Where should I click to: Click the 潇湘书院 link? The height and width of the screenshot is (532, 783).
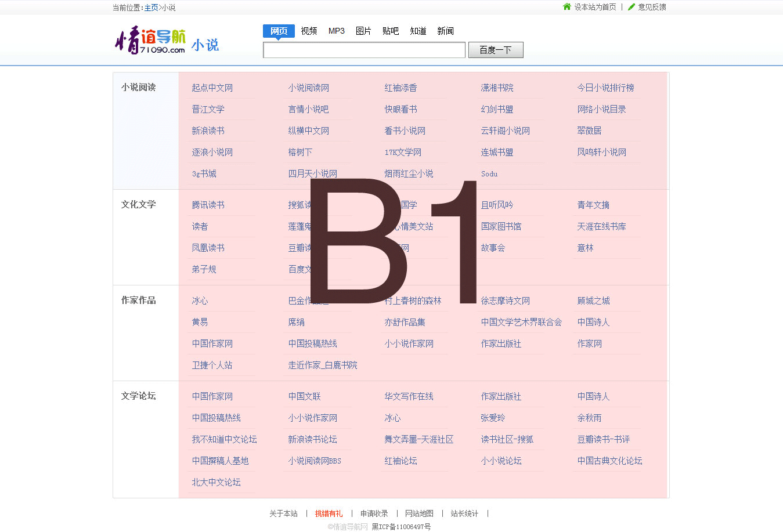click(497, 88)
